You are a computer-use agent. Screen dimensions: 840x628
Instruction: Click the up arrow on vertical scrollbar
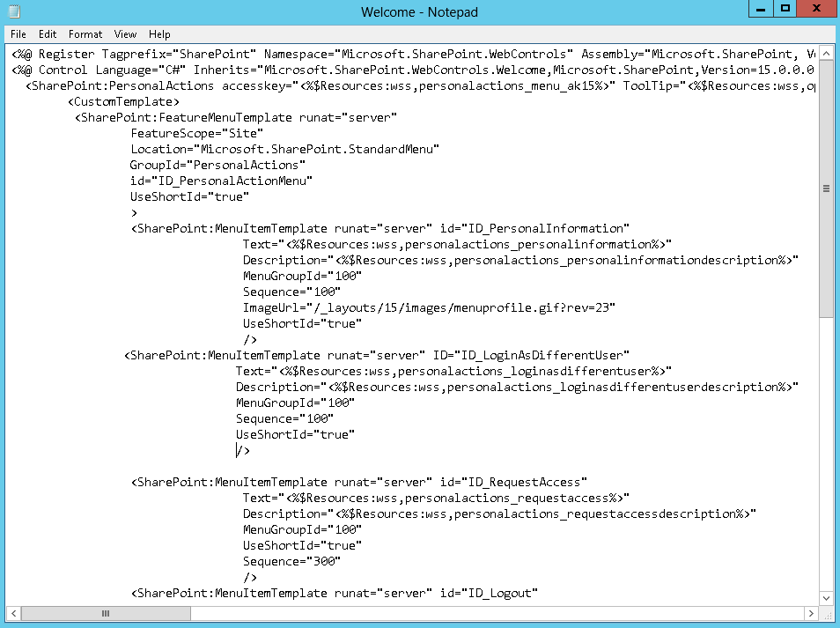pos(826,52)
